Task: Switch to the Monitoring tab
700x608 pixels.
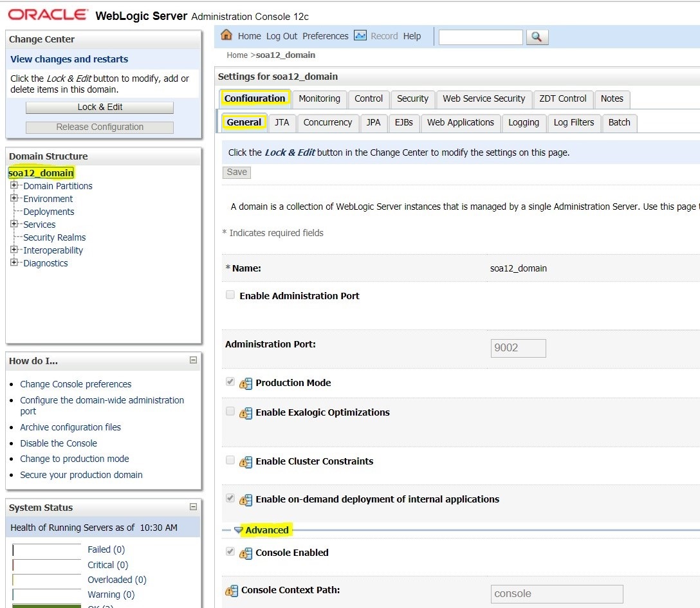Action: (x=319, y=99)
